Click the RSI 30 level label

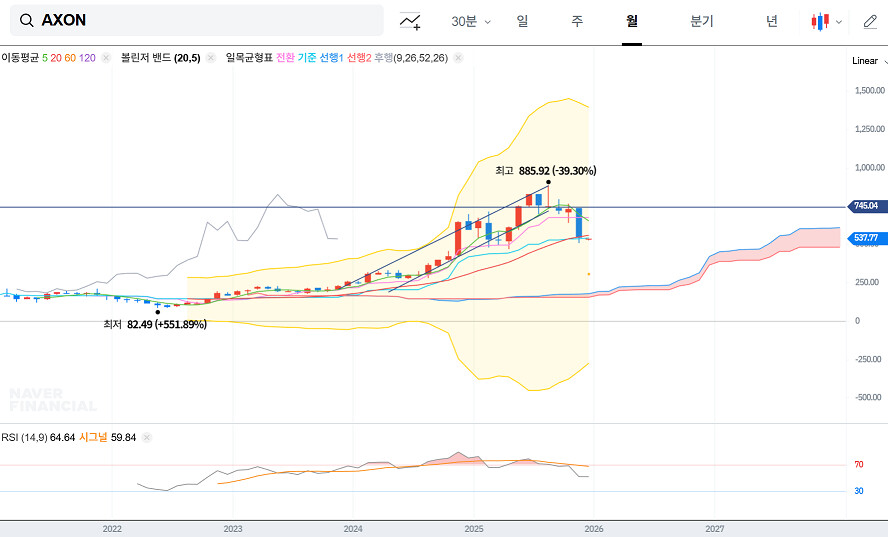click(859, 491)
